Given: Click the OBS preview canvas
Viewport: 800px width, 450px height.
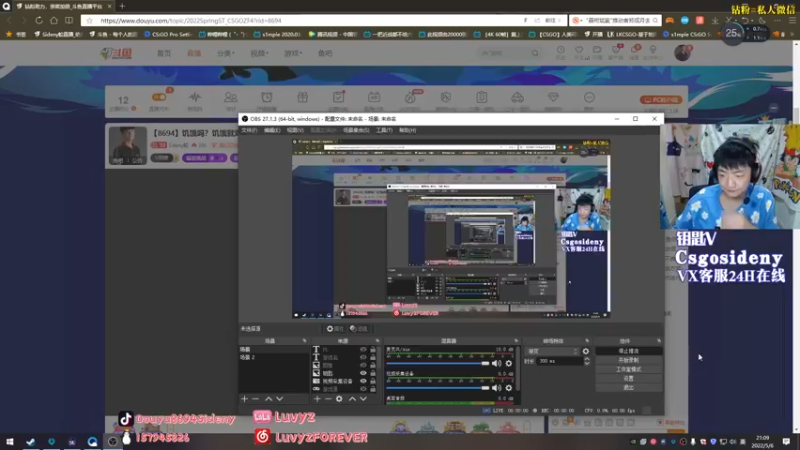Looking at the screenshot, I should (x=451, y=229).
